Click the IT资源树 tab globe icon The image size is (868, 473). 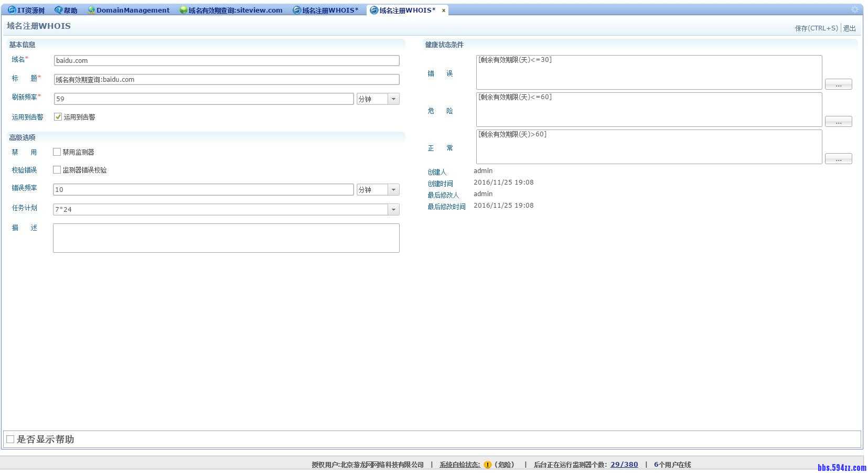[12, 9]
